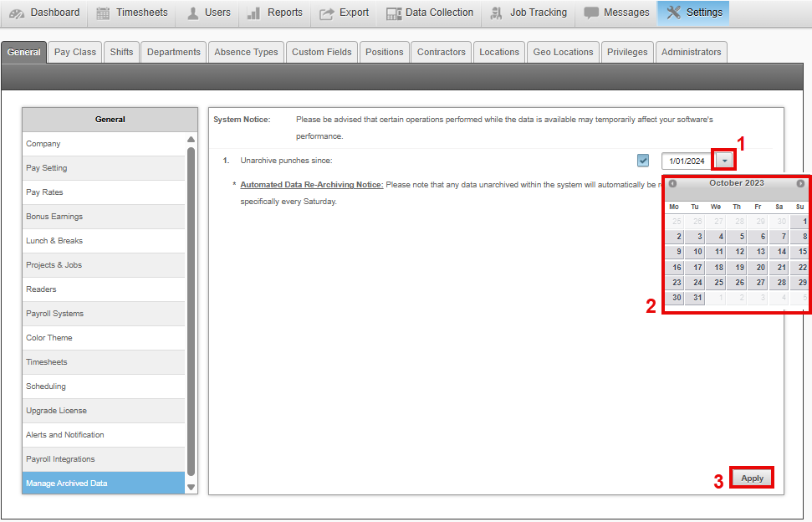
Task: Open Reports using the bar chart icon
Action: tap(254, 13)
